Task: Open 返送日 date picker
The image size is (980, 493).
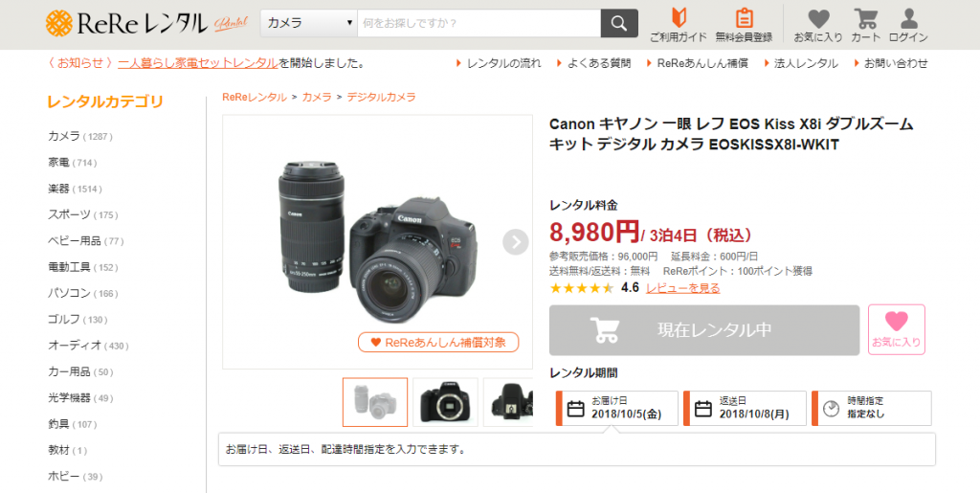Action: 745,408
